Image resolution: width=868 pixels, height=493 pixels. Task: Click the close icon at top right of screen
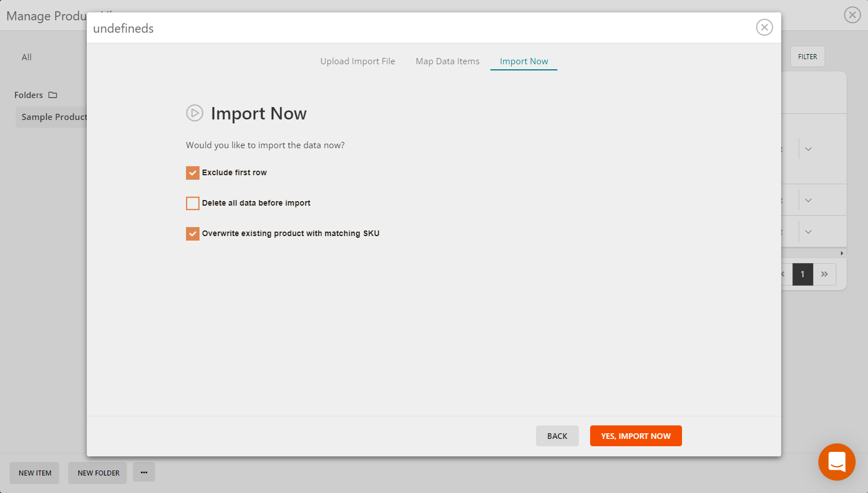[852, 15]
